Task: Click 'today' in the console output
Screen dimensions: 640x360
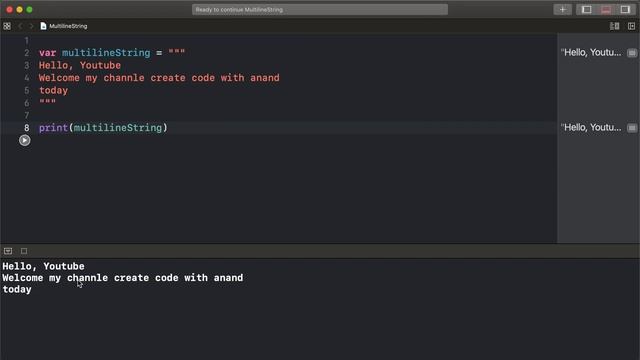Action: coord(17,289)
